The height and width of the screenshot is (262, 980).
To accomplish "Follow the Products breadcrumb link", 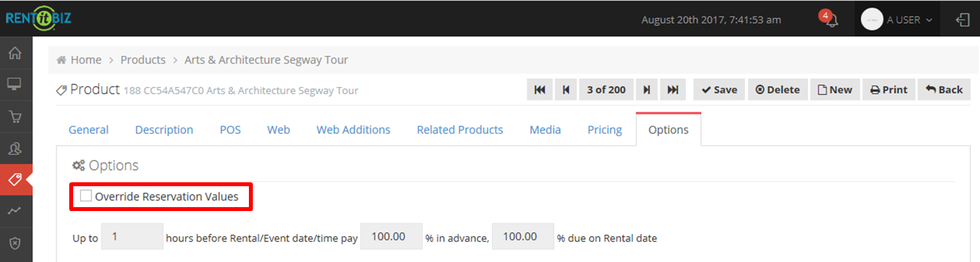I will 143,59.
